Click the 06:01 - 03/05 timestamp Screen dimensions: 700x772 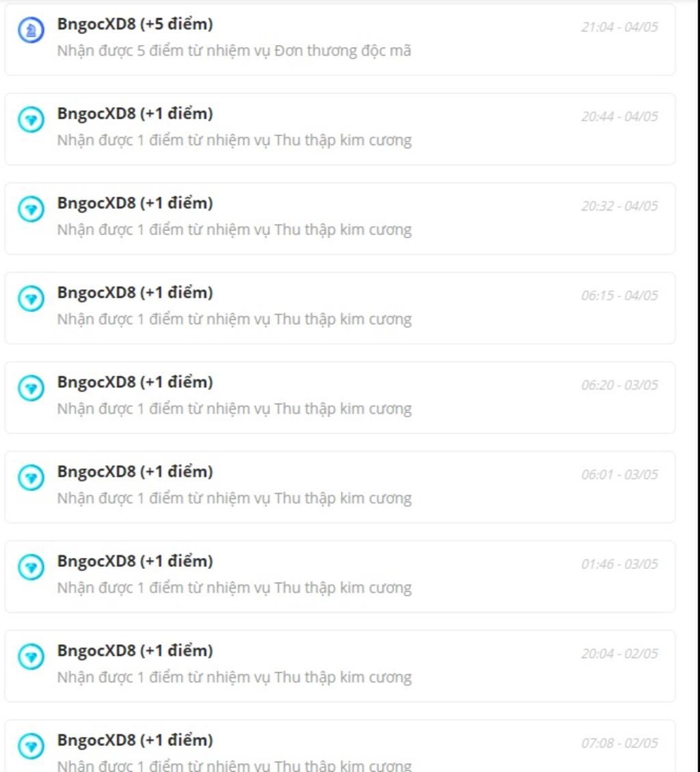619,475
